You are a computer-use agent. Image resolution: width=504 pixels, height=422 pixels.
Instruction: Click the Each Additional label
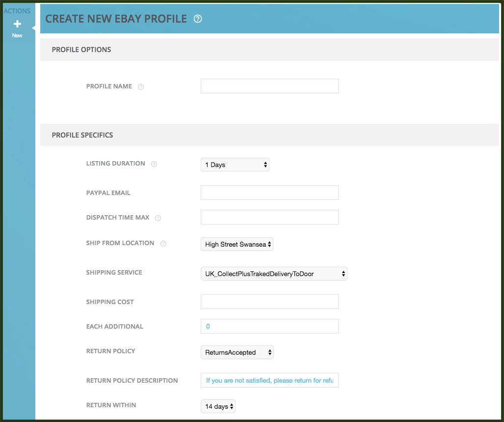click(x=115, y=327)
